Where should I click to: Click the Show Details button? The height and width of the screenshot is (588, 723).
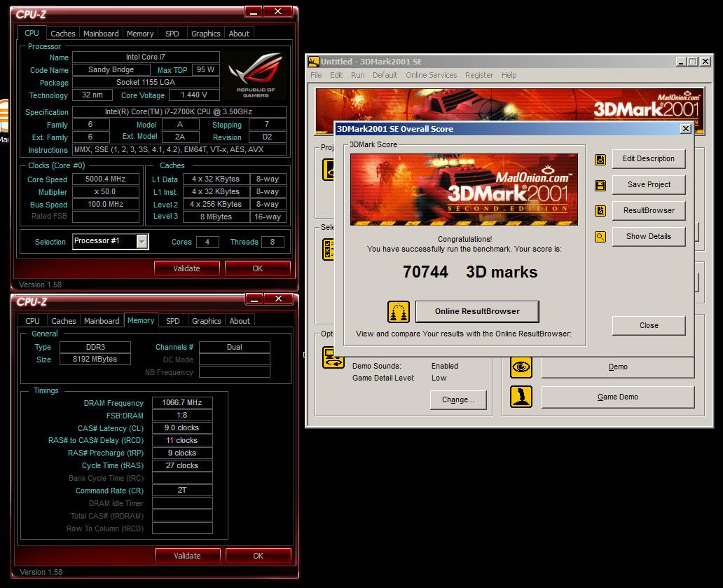click(x=648, y=236)
